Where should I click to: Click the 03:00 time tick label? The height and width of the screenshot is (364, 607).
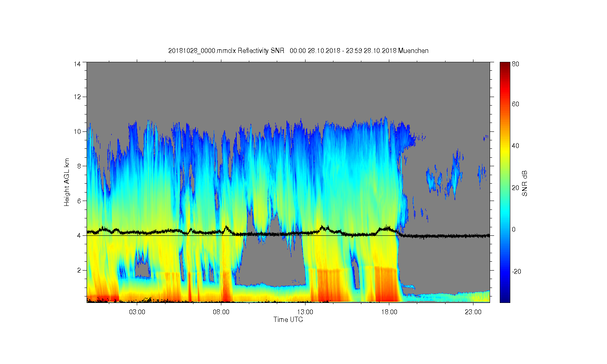[137, 312]
